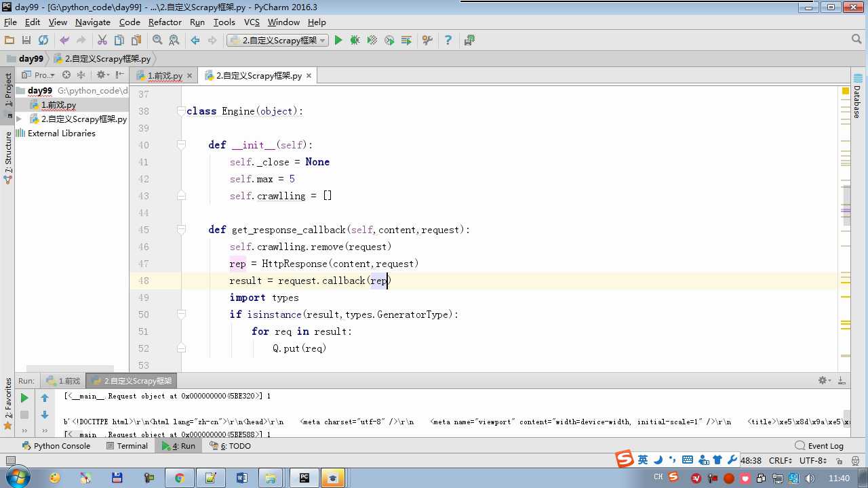868x488 pixels.
Task: Run with coverage icon
Action: 372,41
